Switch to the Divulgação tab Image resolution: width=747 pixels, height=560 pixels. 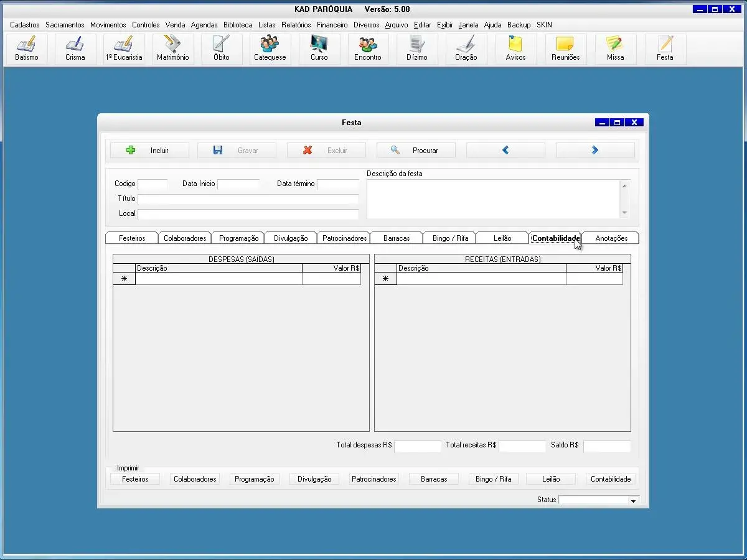pos(291,238)
